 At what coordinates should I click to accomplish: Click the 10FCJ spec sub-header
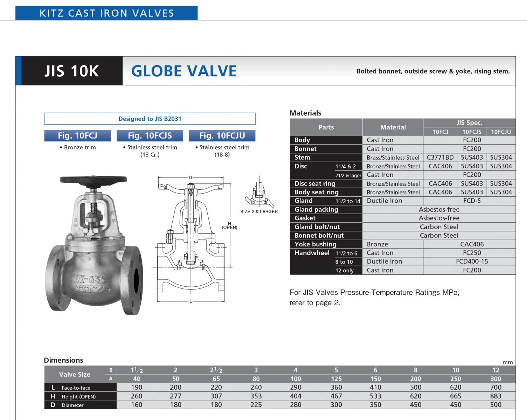pyautogui.click(x=440, y=132)
